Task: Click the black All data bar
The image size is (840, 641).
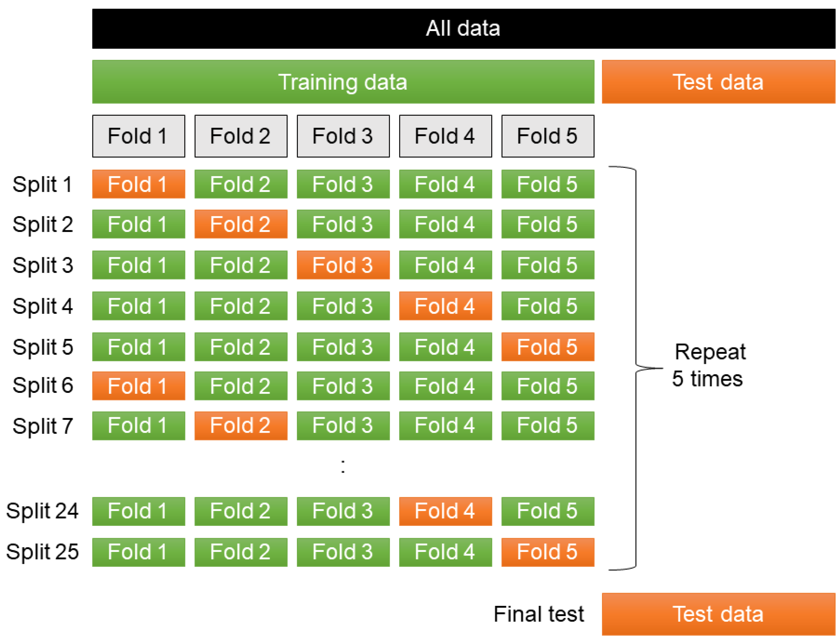Action: tap(463, 29)
